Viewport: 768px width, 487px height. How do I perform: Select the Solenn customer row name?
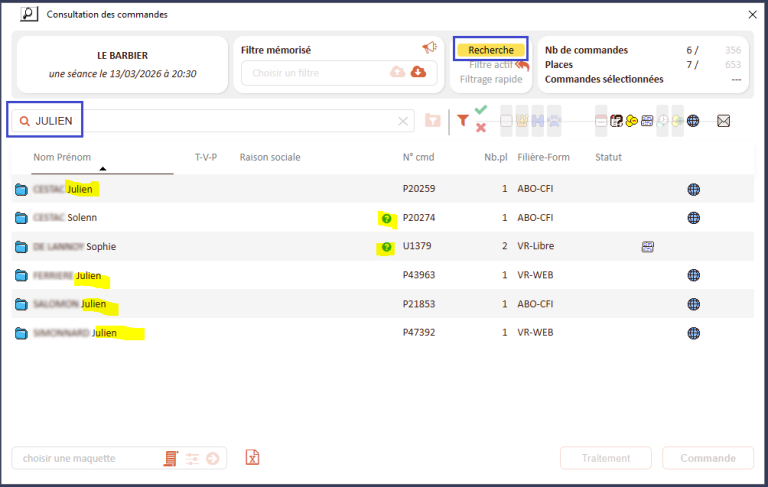[x=82, y=218]
